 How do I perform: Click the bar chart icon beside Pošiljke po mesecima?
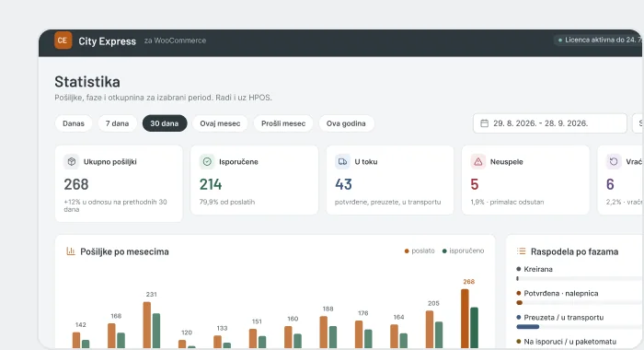(71, 251)
